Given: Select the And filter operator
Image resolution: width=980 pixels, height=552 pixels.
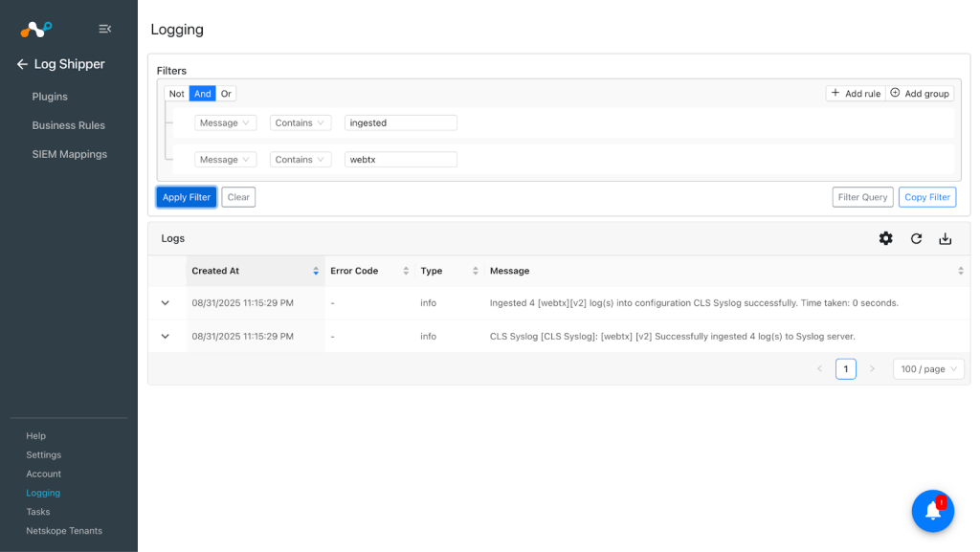Looking at the screenshot, I should (x=203, y=94).
